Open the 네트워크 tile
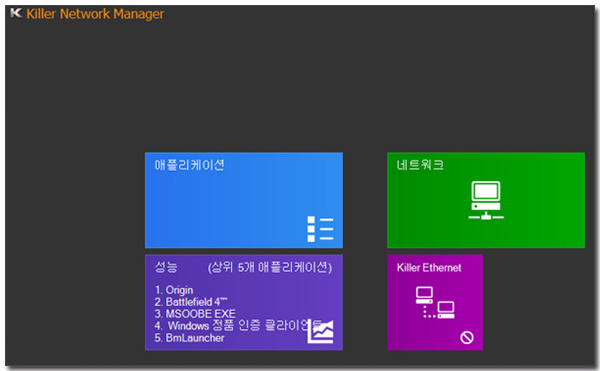 point(486,200)
